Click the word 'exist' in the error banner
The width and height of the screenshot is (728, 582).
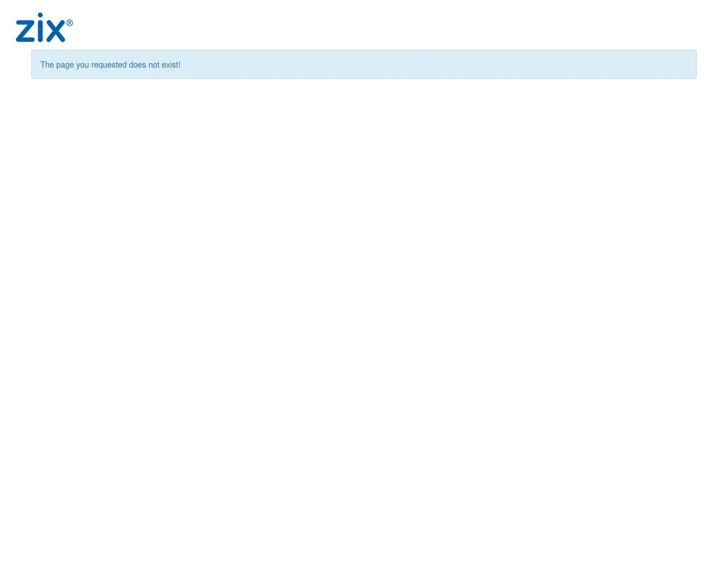tap(170, 64)
